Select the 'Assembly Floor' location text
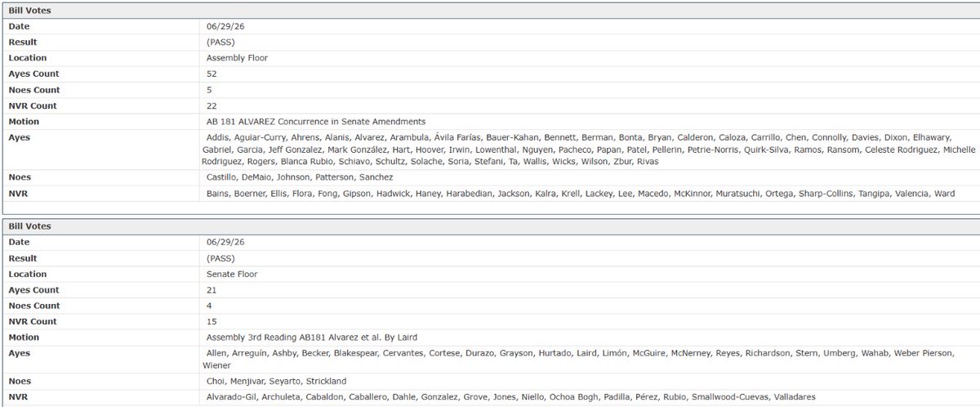This screenshot has height=407, width=980. click(237, 58)
